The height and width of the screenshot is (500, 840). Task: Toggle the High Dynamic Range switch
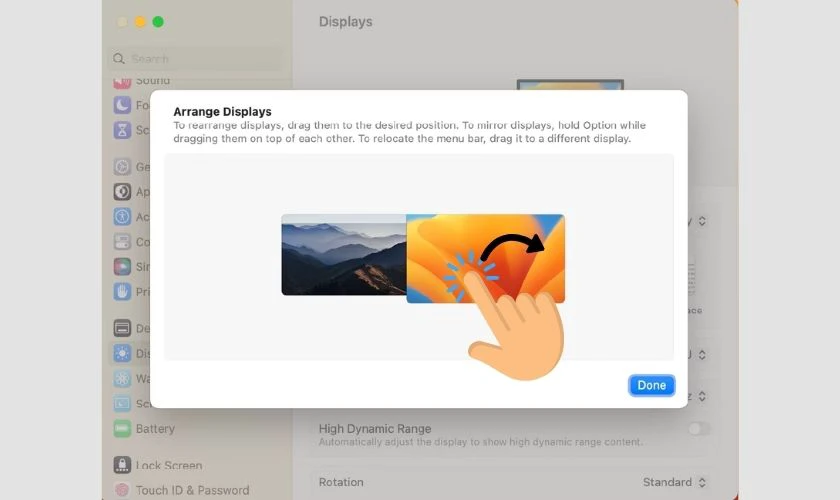[698, 429]
